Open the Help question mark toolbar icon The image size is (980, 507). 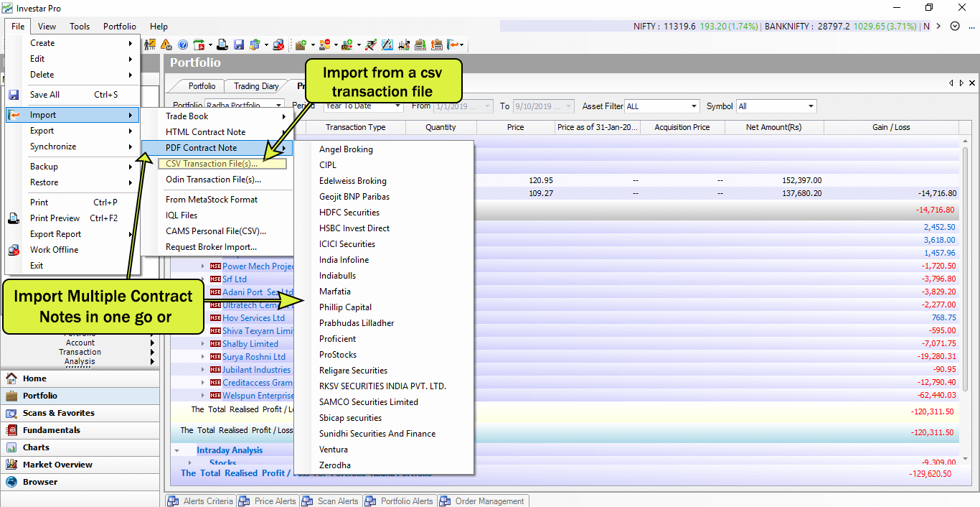coord(182,45)
